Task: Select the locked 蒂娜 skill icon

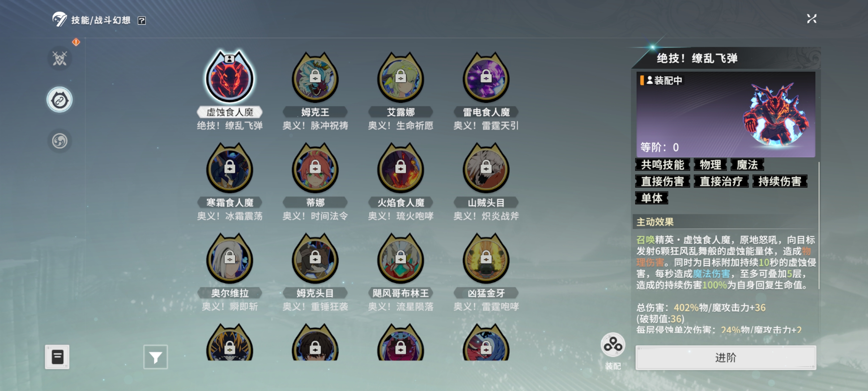Action: click(x=315, y=168)
